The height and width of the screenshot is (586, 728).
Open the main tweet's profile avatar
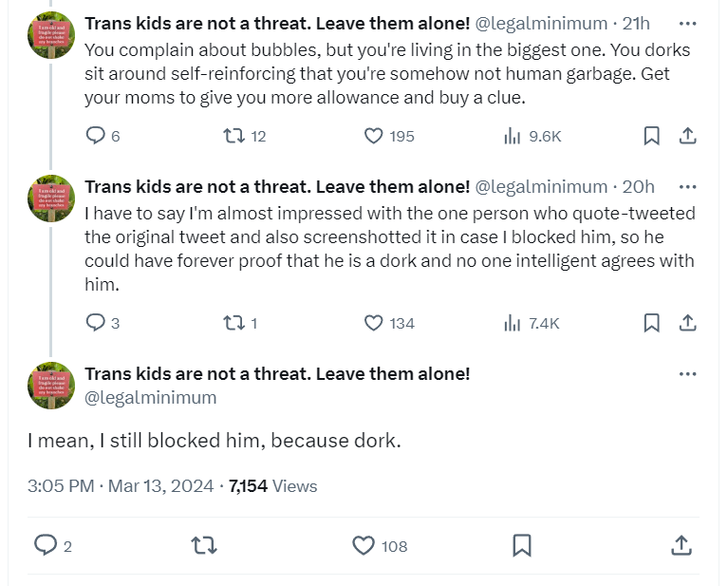51,386
